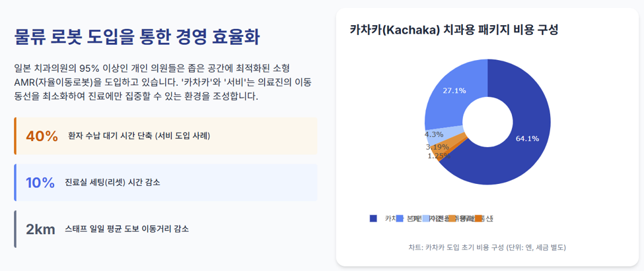Toggle the dark blue legend swatch
Viewport: 644px width, 271px height.
point(373,218)
